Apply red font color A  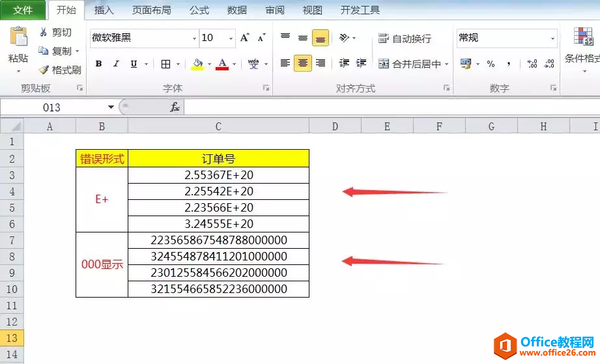point(222,64)
